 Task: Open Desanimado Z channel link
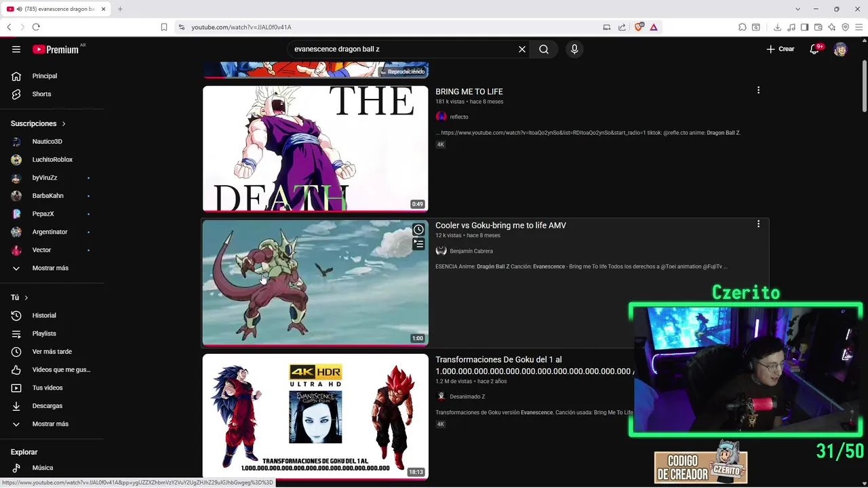[467, 396]
